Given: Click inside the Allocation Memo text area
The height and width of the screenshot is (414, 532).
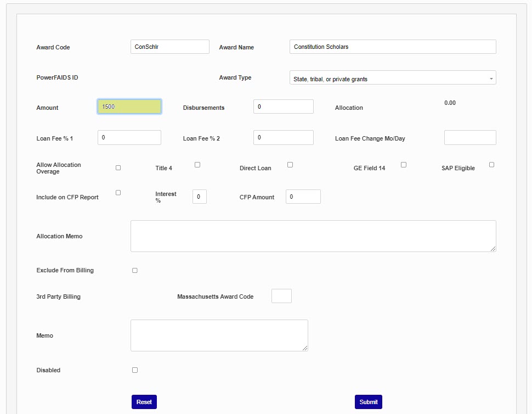Looking at the screenshot, I should pyautogui.click(x=313, y=236).
